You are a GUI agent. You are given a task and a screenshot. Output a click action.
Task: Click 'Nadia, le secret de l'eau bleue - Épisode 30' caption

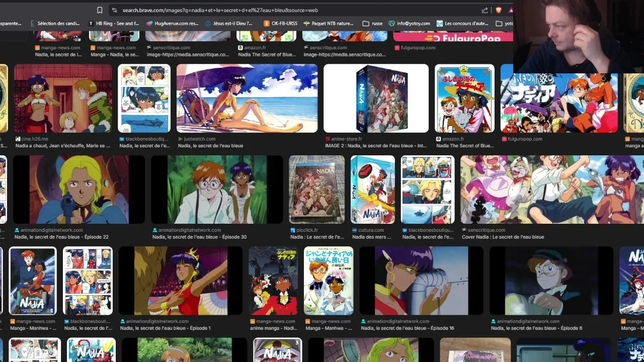(199, 237)
